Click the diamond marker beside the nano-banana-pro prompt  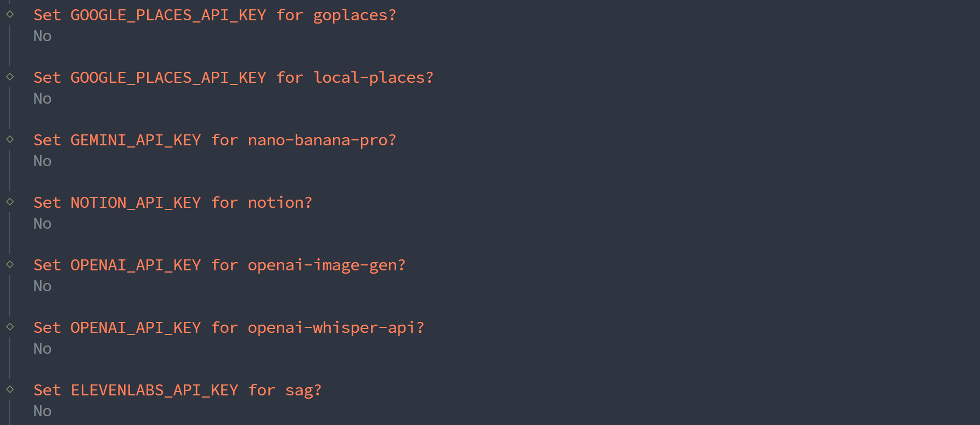10,139
